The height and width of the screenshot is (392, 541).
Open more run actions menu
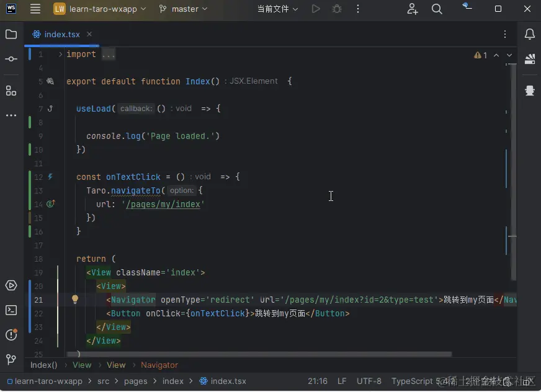pos(358,9)
